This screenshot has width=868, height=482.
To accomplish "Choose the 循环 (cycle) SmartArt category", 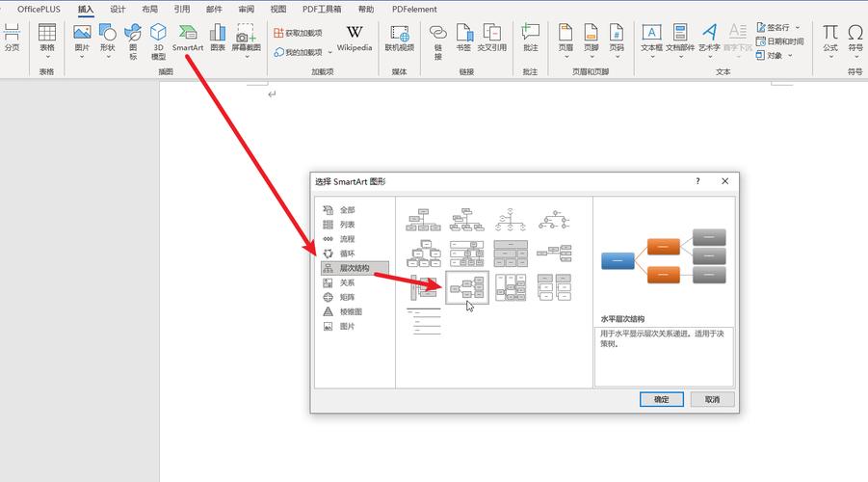I will pyautogui.click(x=347, y=254).
